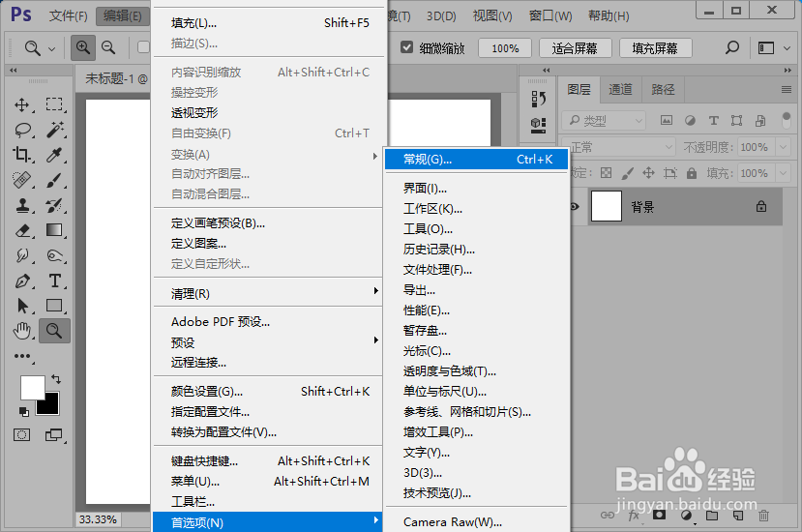Click the trash icon to delete layer
Screen dimensions: 802x532
tap(763, 516)
